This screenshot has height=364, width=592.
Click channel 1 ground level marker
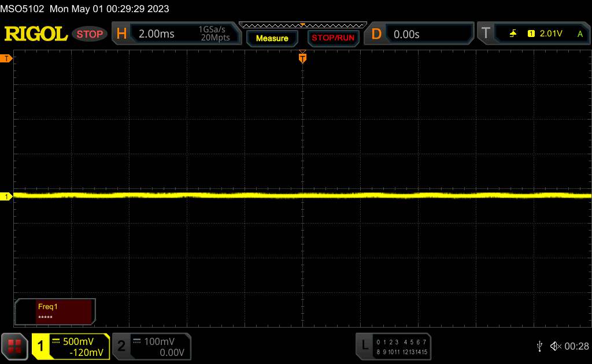pos(6,196)
